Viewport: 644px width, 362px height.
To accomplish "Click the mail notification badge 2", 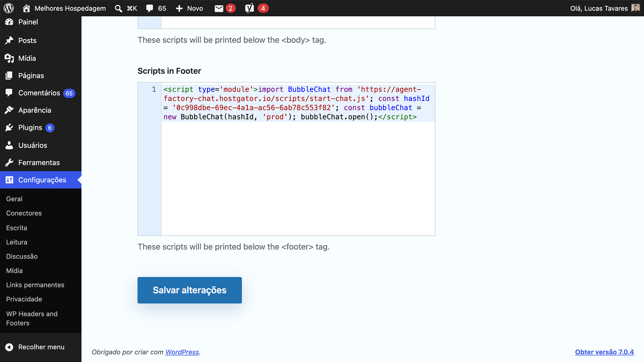I will tap(230, 8).
